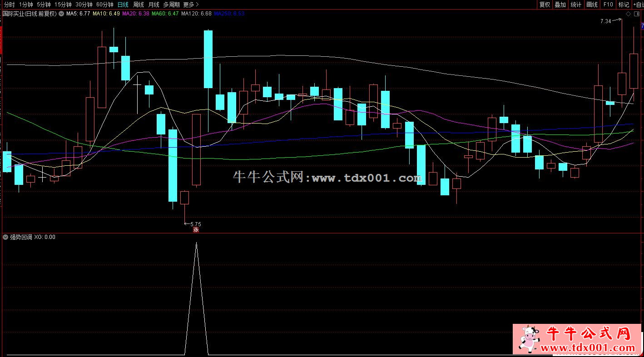
Task: Open the 复权 adjustment menu
Action: tap(545, 5)
